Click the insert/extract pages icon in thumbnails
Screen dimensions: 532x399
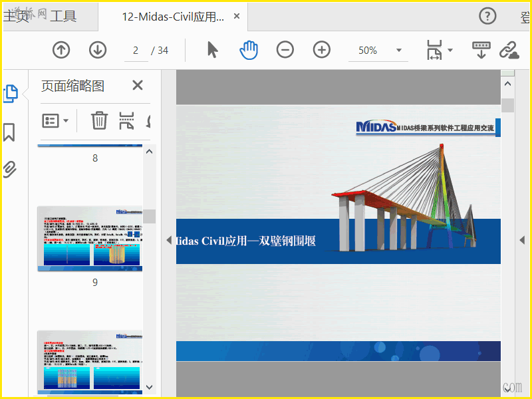coord(126,121)
